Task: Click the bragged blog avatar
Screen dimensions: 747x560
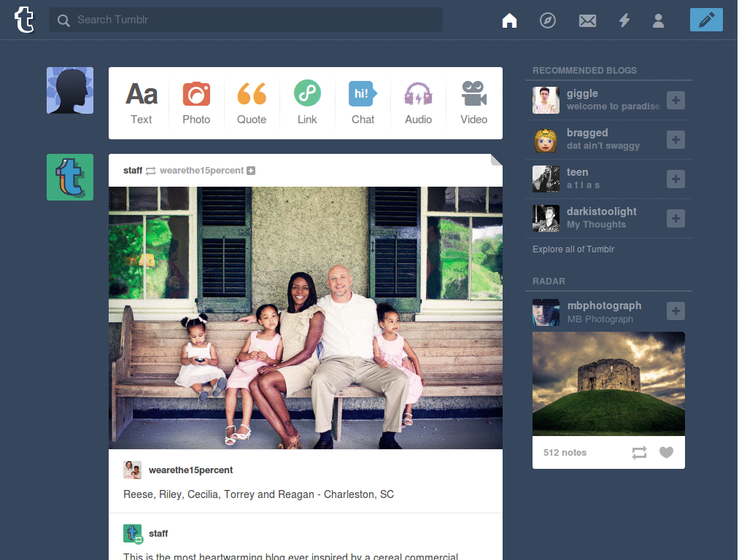Action: tap(546, 139)
